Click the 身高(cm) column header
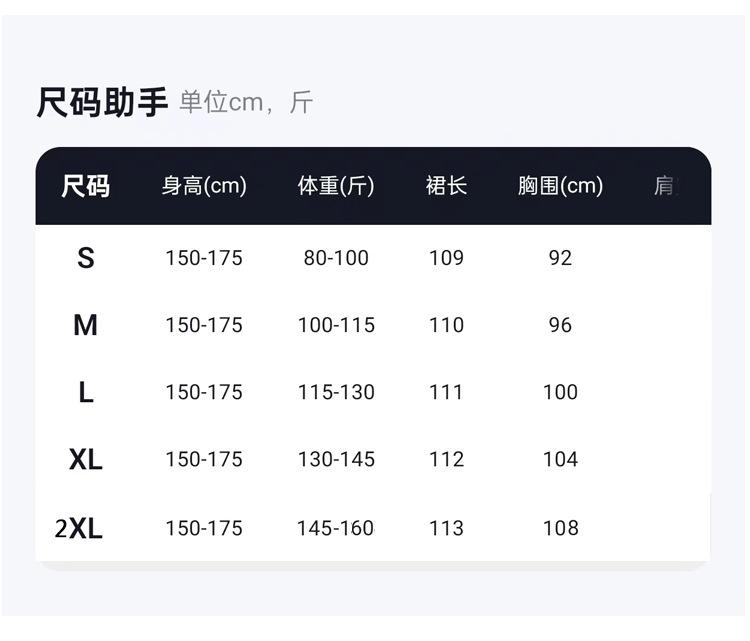 (204, 186)
